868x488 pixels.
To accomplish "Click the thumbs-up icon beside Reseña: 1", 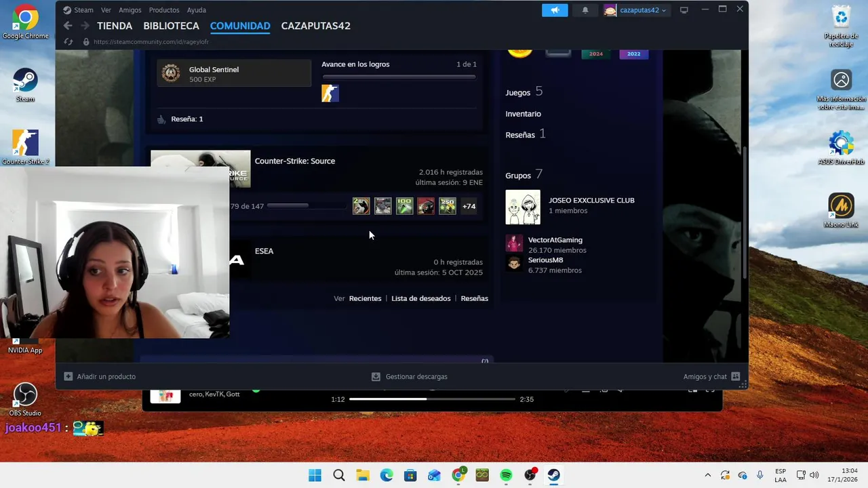I will click(x=161, y=119).
